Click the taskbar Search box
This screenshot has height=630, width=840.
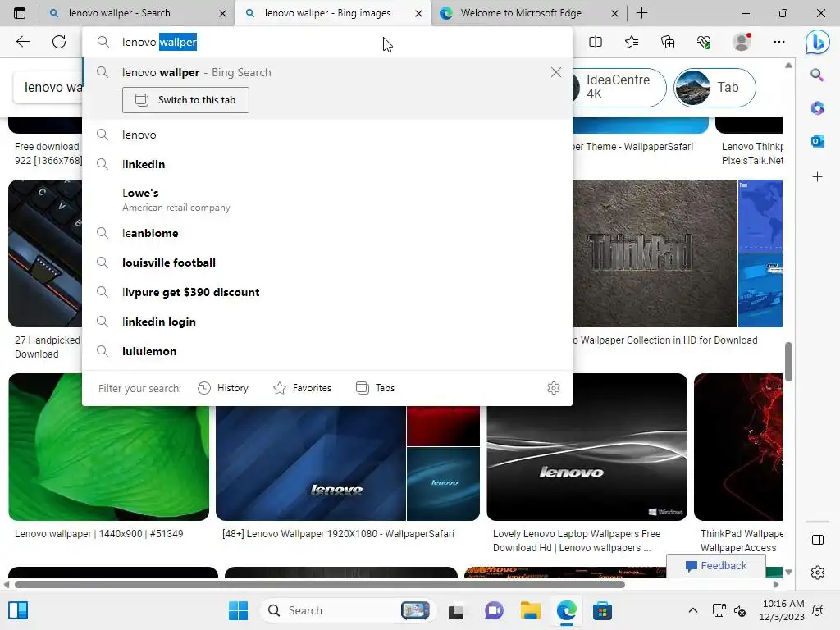point(348,610)
